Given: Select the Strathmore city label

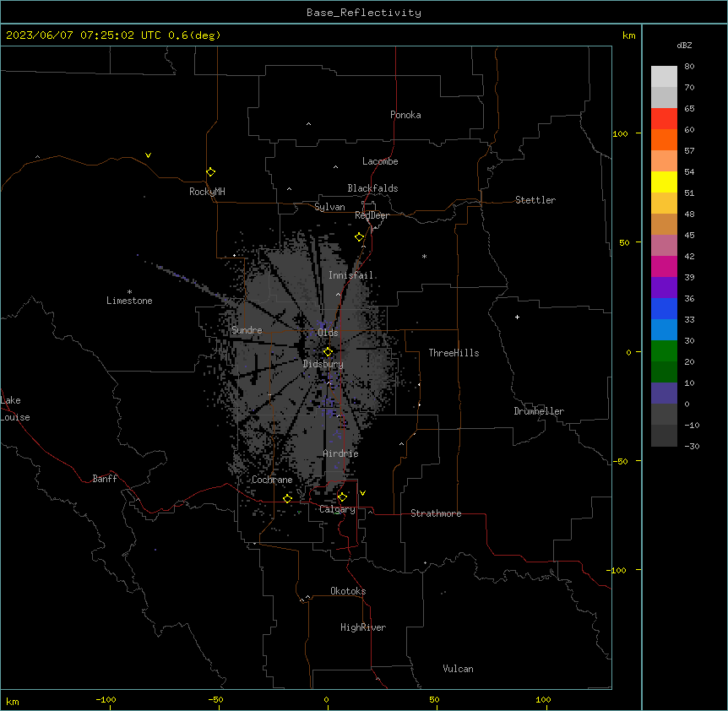Looking at the screenshot, I should (x=436, y=513).
